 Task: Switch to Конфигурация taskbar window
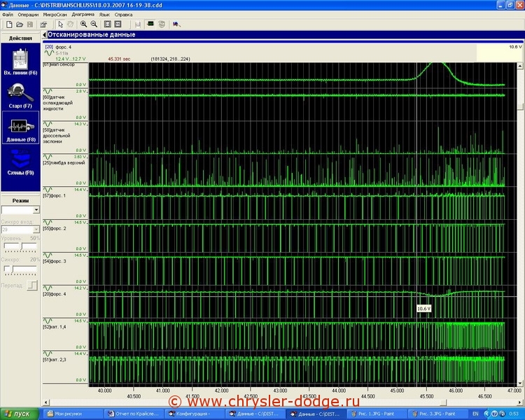195,414
